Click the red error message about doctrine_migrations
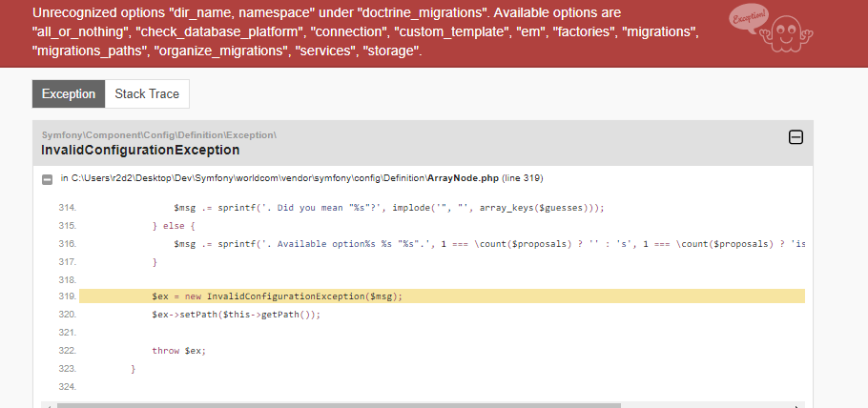Screen dimensions: 868x408 coord(365,31)
